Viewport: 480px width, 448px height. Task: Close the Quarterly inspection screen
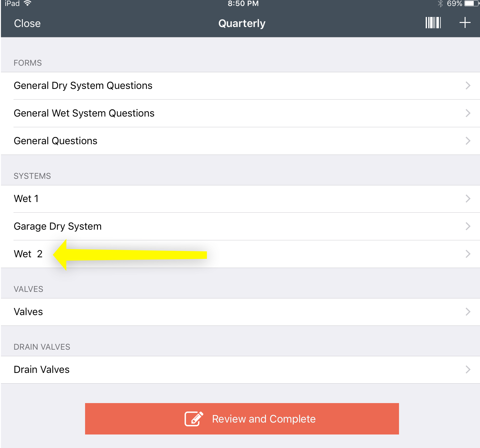click(27, 23)
